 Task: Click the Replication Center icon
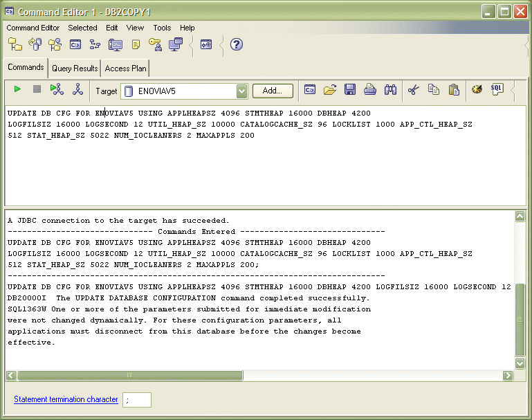point(35,44)
